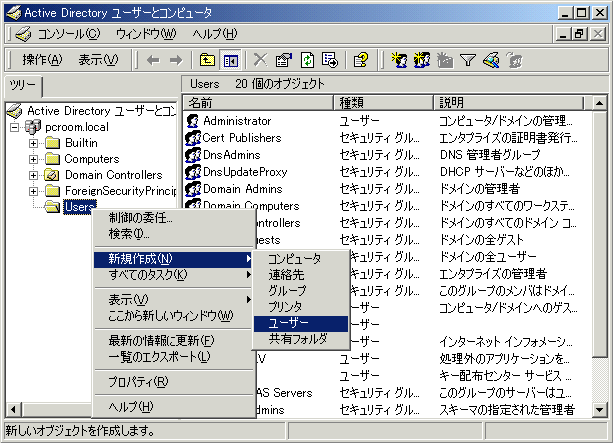
Task: Click the Find objects toolbar icon
Action: (x=491, y=60)
